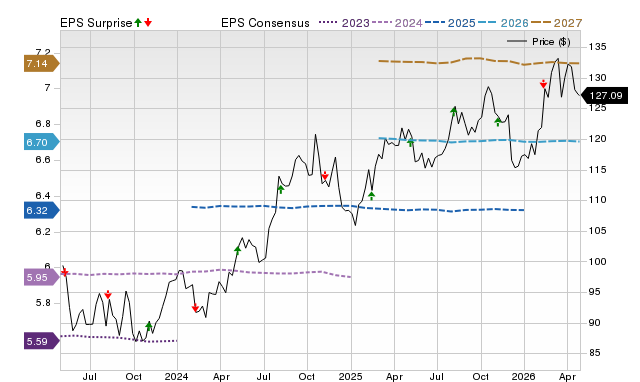Click the green up arrow in EPS Surprise legend
This screenshot has height=382, width=640.
(138, 23)
